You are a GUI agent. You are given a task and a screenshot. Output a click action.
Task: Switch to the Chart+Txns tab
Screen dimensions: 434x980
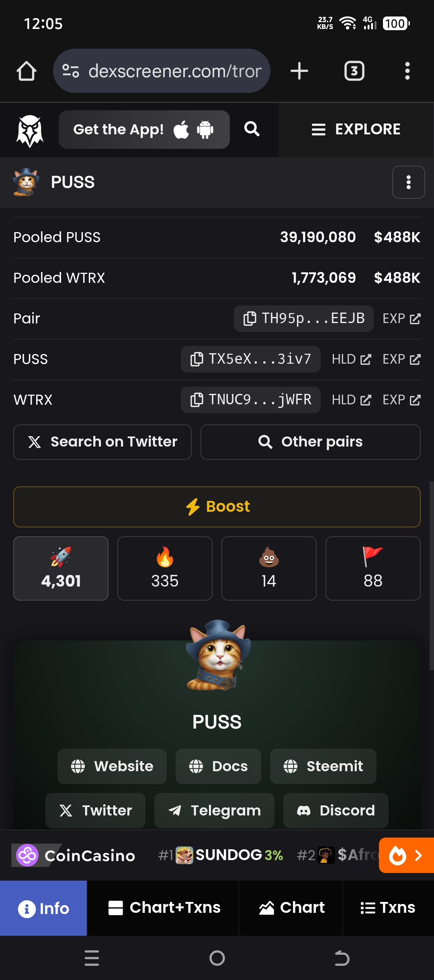[163, 908]
